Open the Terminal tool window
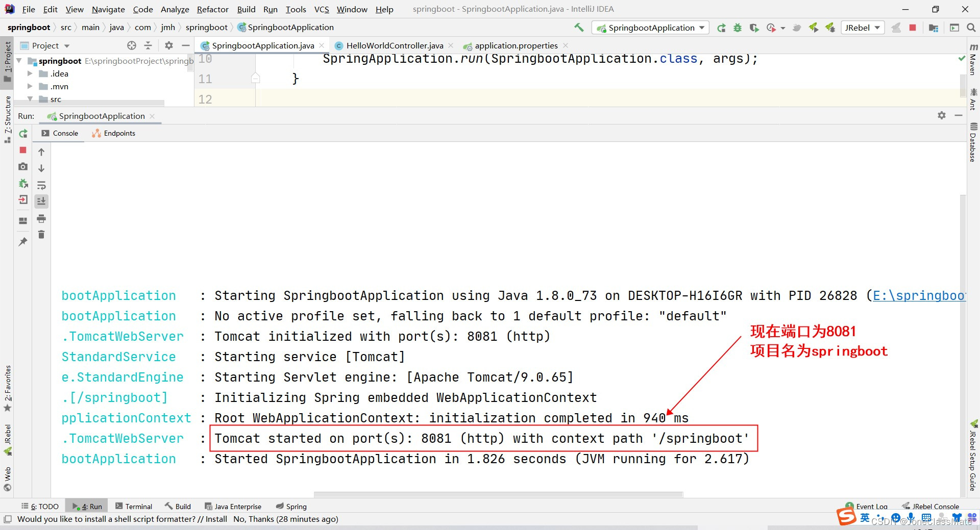The height and width of the screenshot is (530, 980). click(x=134, y=507)
